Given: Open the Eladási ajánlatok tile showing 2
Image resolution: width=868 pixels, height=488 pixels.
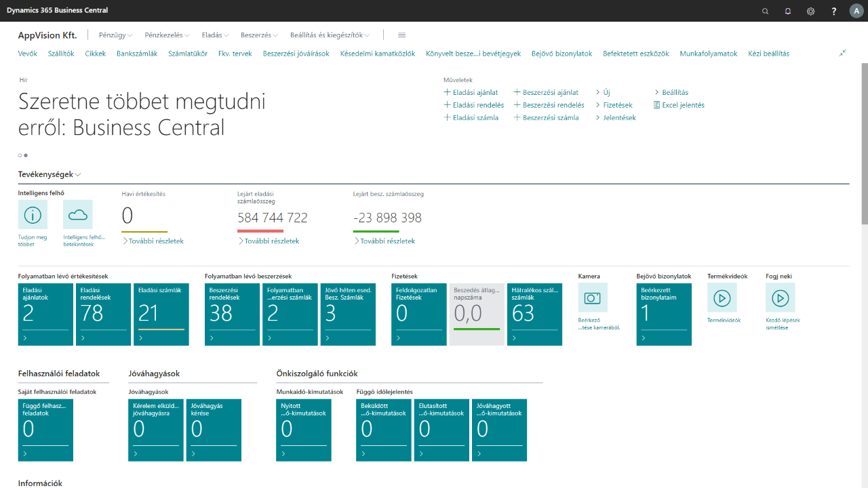Looking at the screenshot, I should click(x=45, y=314).
